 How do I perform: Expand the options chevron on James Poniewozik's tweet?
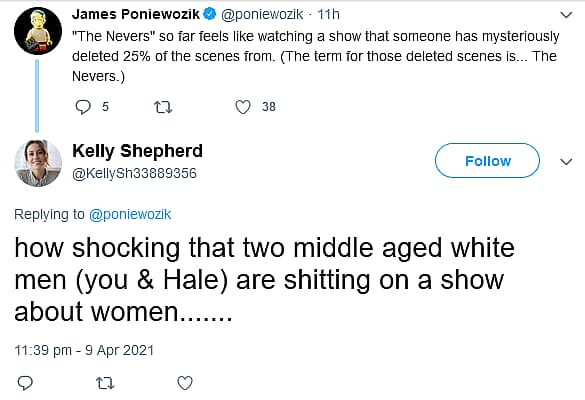[566, 15]
